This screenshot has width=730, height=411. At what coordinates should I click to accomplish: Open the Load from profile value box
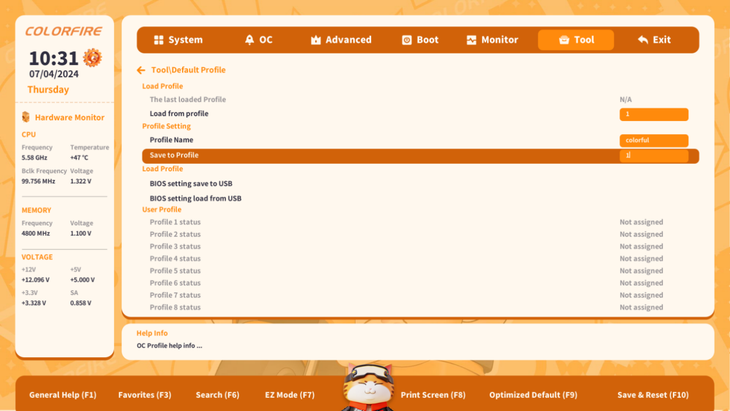[653, 114]
